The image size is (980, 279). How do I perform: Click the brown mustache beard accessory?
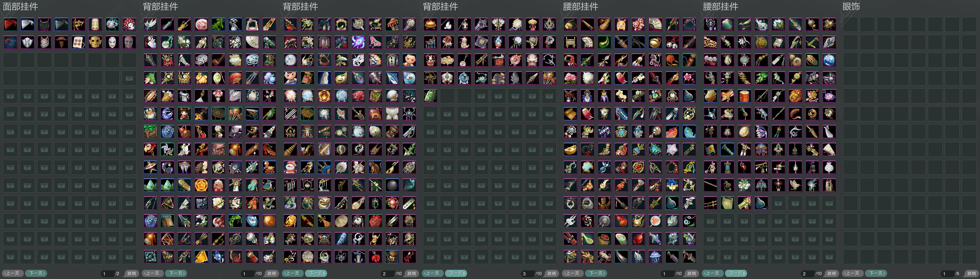pos(61,43)
